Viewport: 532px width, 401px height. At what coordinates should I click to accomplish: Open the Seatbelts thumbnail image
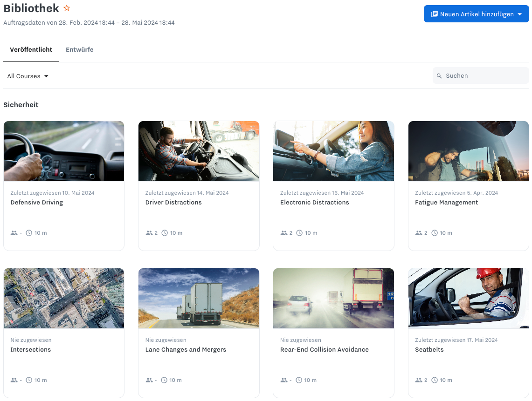[469, 298]
